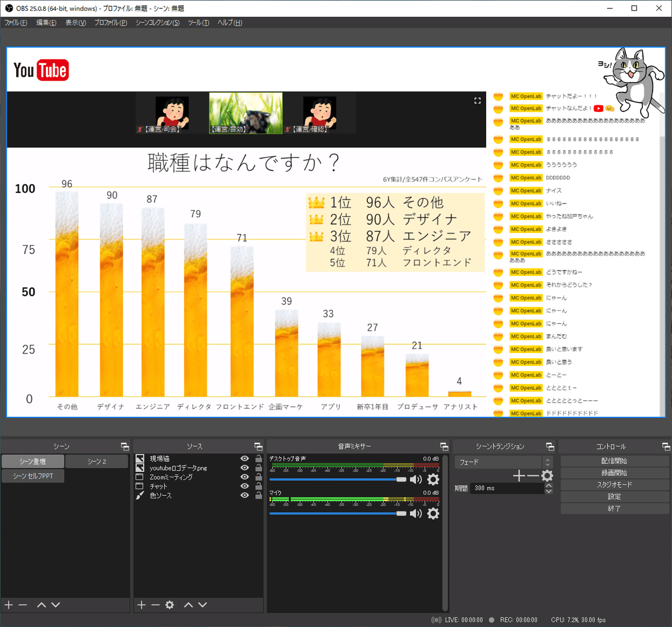Click the 配信開始 button
The image size is (672, 627).
pyautogui.click(x=614, y=461)
